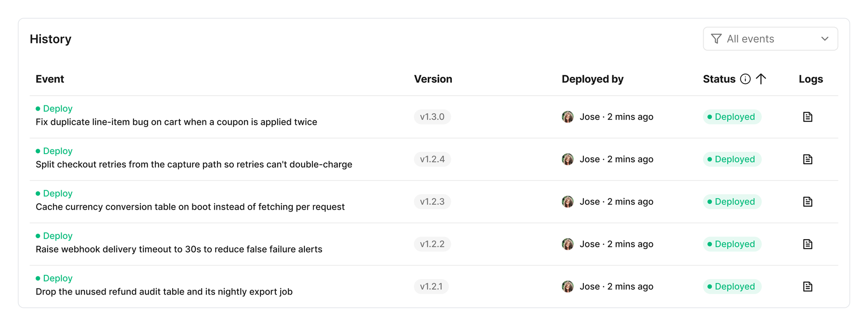Click Jose's avatar in v1.2.4 row
Image resolution: width=868 pixels, height=326 pixels.
[x=568, y=159]
